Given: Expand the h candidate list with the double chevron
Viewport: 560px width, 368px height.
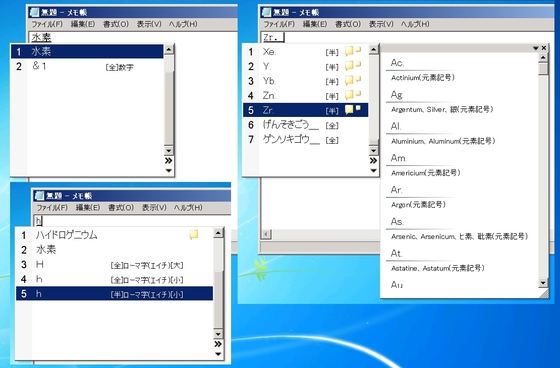Looking at the screenshot, I should click(x=218, y=344).
